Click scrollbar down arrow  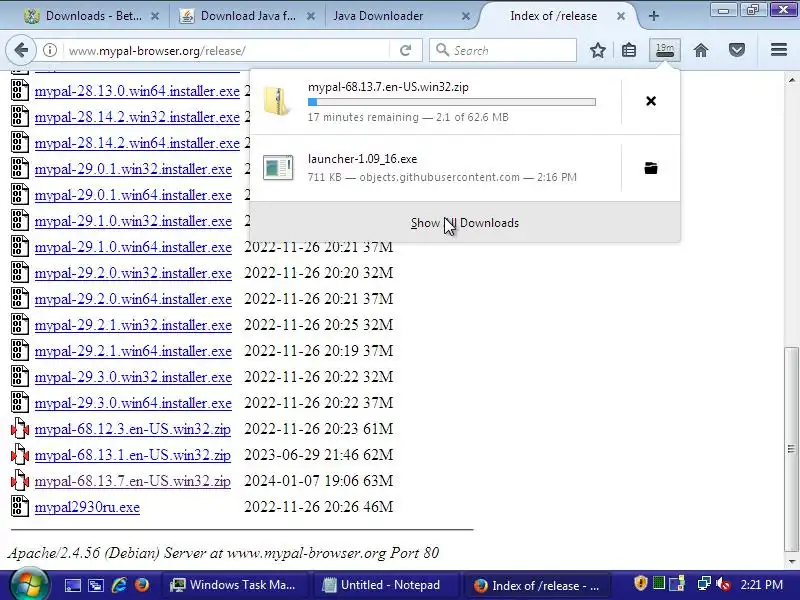[791, 561]
